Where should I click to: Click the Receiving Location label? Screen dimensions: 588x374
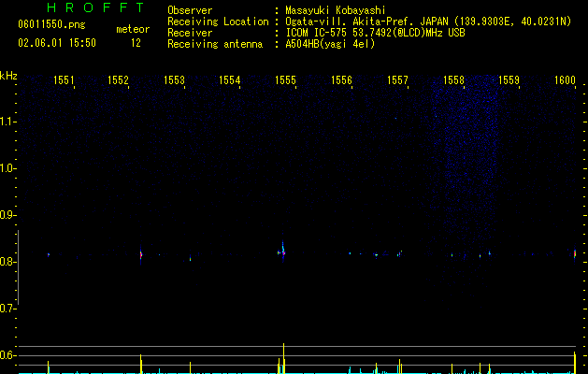(218, 22)
